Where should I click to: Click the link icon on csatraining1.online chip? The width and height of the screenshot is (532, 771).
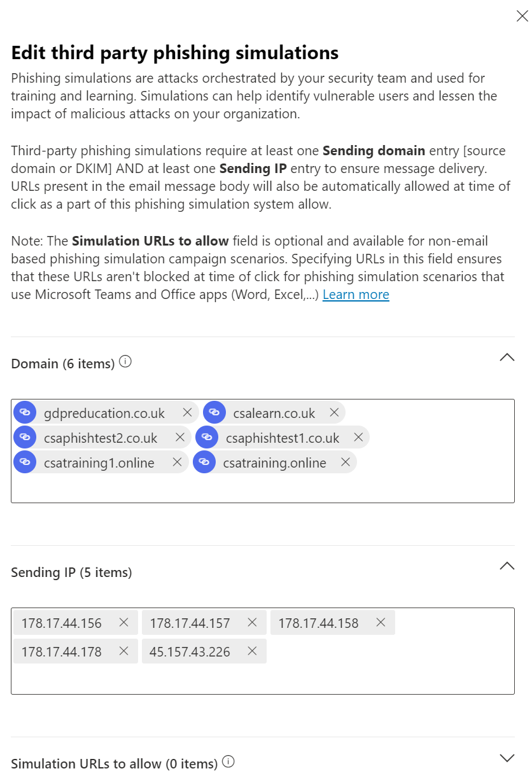[x=25, y=462]
